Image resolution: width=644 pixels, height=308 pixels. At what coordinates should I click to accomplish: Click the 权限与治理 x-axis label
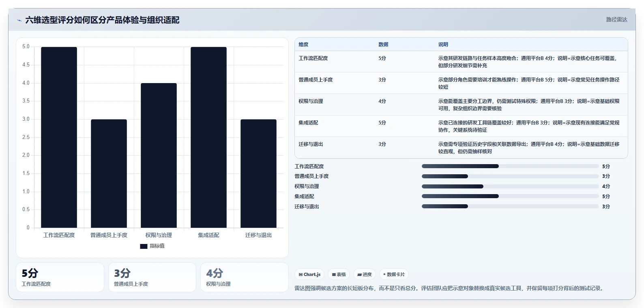pos(159,235)
